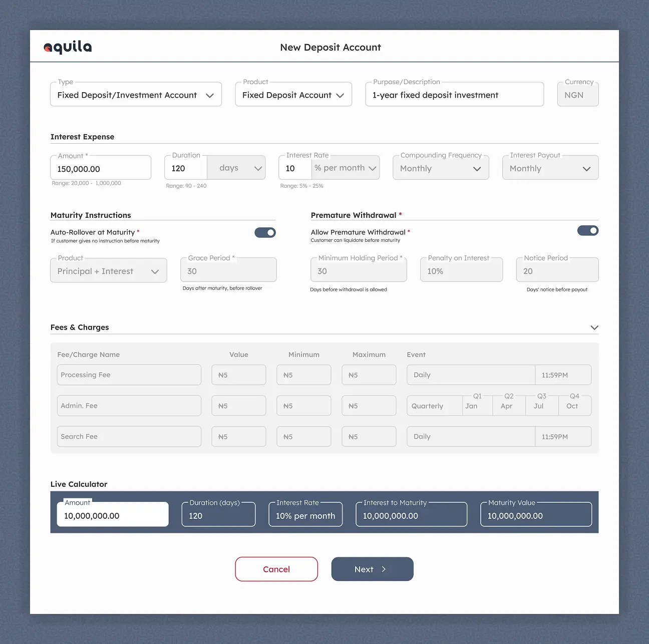Click the Interest Expense Amount field
Screen dimensions: 649x644
tap(101, 168)
